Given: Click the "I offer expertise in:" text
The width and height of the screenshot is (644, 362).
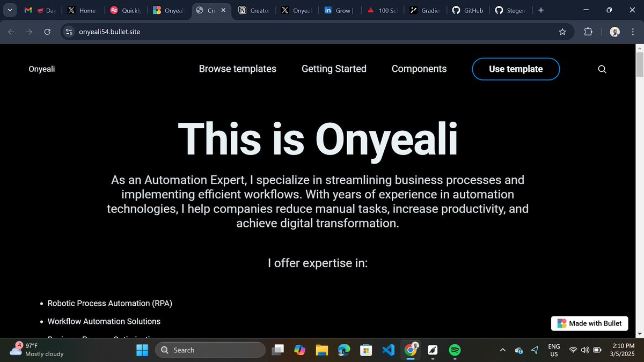Looking at the screenshot, I should 318,263.
